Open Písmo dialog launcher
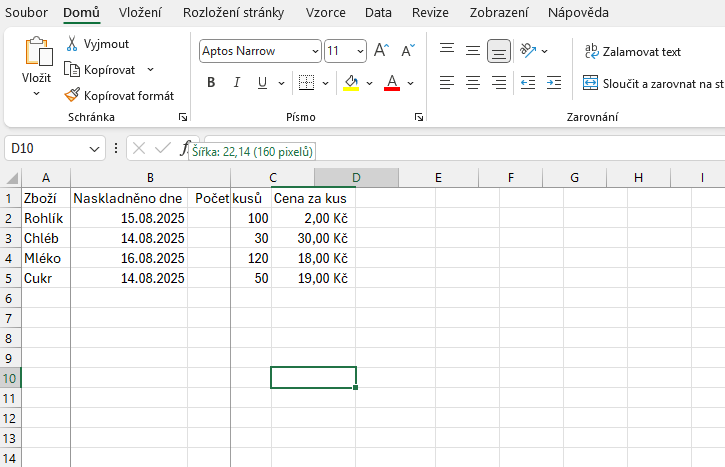725x467 pixels. coord(419,117)
